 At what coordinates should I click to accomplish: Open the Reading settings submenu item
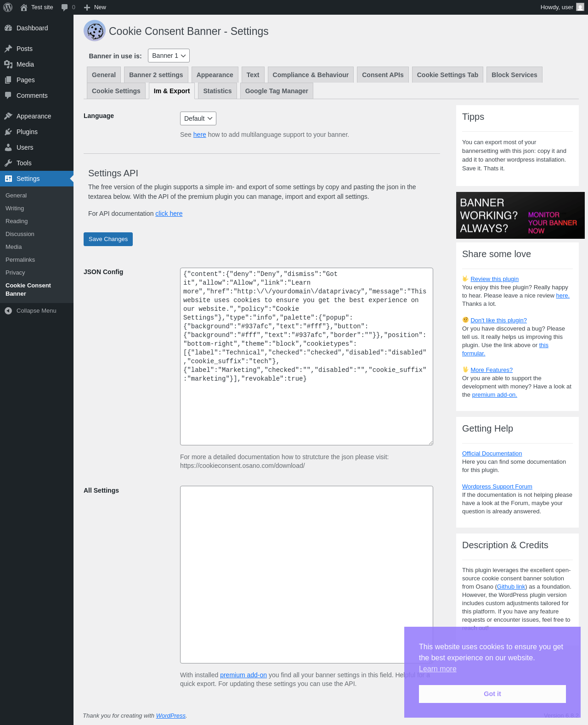17,221
